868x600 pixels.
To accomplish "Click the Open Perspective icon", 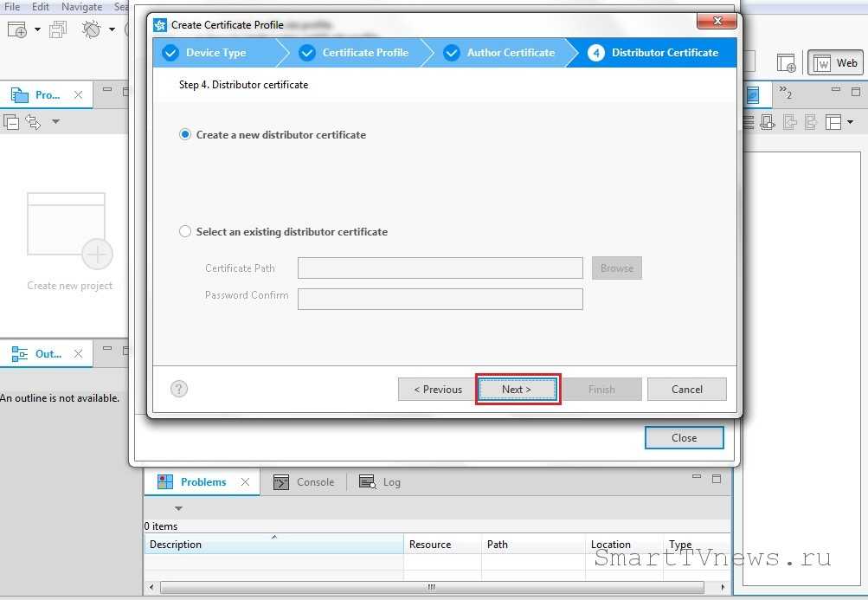I will coord(786,62).
